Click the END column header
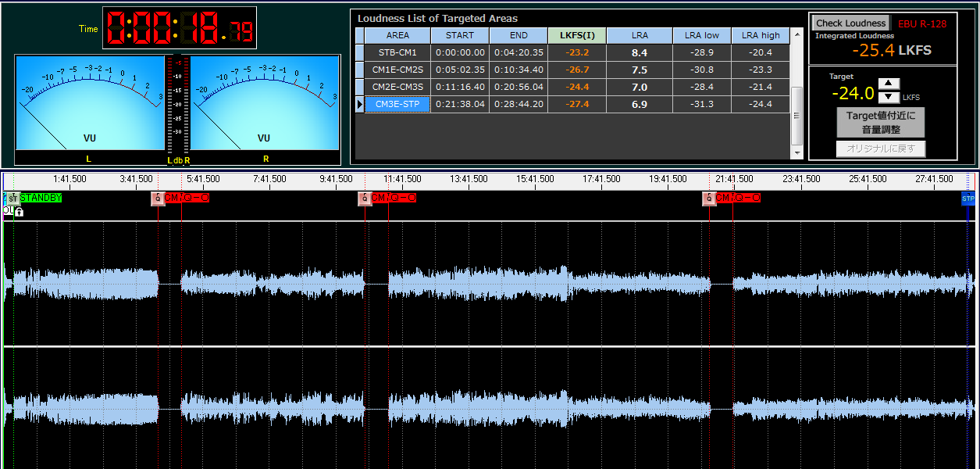The width and height of the screenshot is (980, 469). coord(519,35)
